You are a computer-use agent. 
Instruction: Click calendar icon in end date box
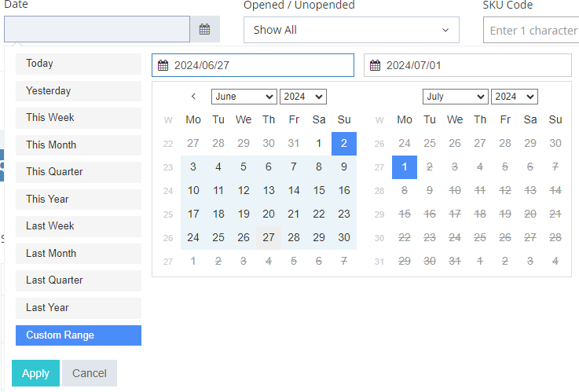(376, 66)
